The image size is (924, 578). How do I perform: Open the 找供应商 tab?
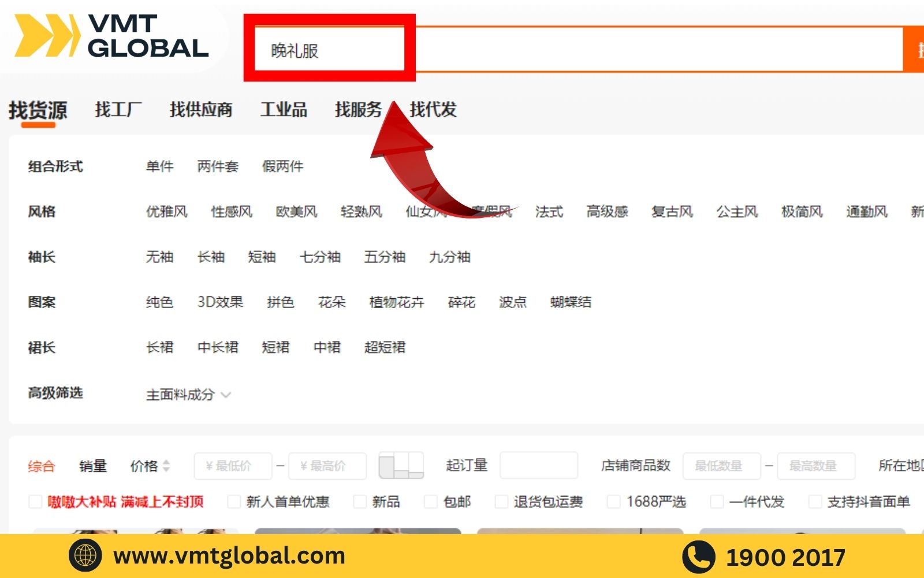pos(201,109)
